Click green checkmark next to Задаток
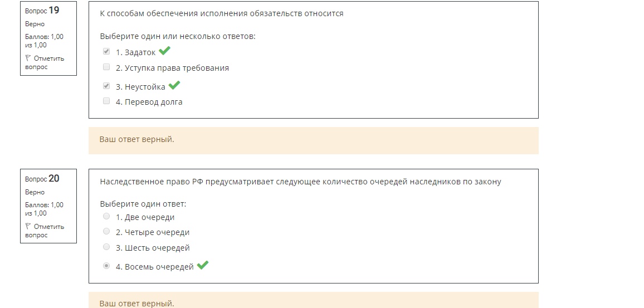Viewport: 644px width, 308px height. pos(164,51)
